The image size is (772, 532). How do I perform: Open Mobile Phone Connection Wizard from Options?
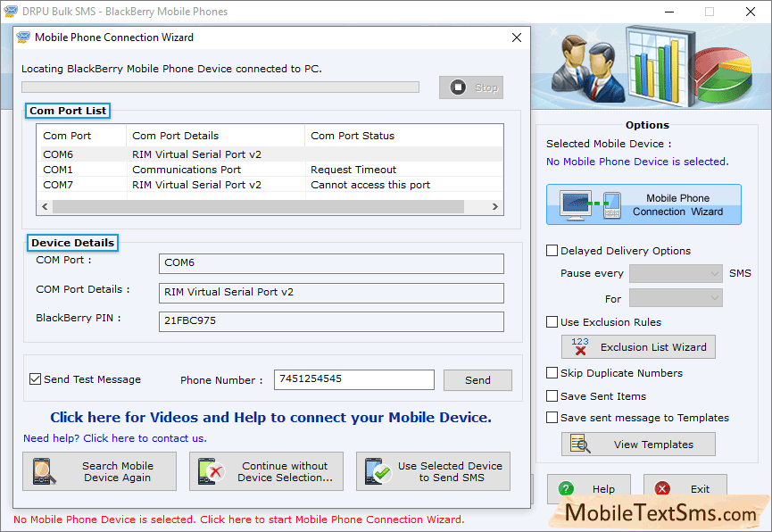click(x=643, y=204)
